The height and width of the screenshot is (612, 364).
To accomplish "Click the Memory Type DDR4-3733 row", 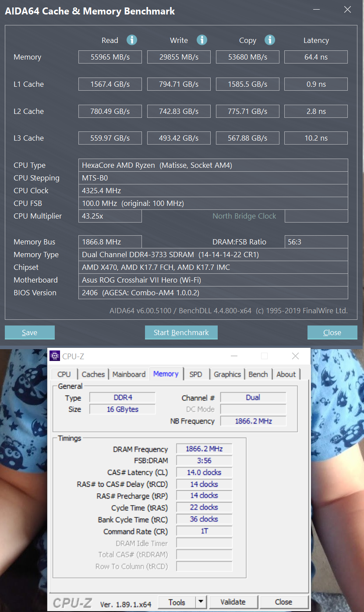I will (x=213, y=255).
